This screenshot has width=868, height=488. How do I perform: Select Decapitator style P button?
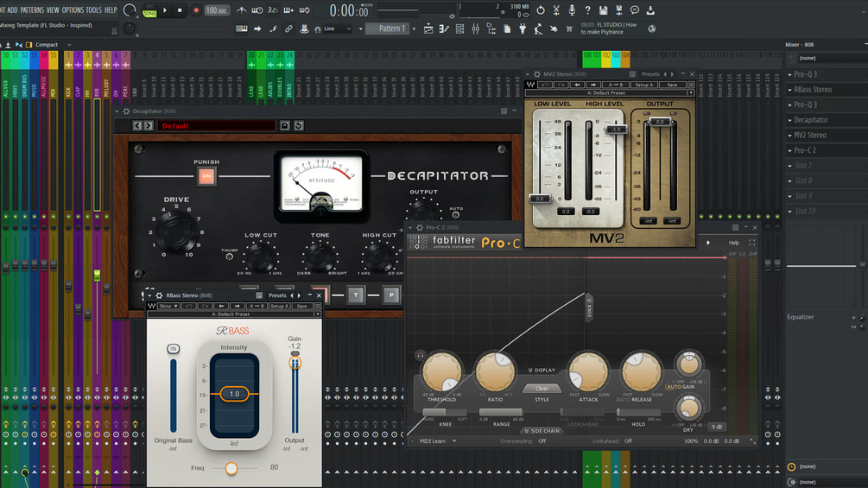point(391,295)
